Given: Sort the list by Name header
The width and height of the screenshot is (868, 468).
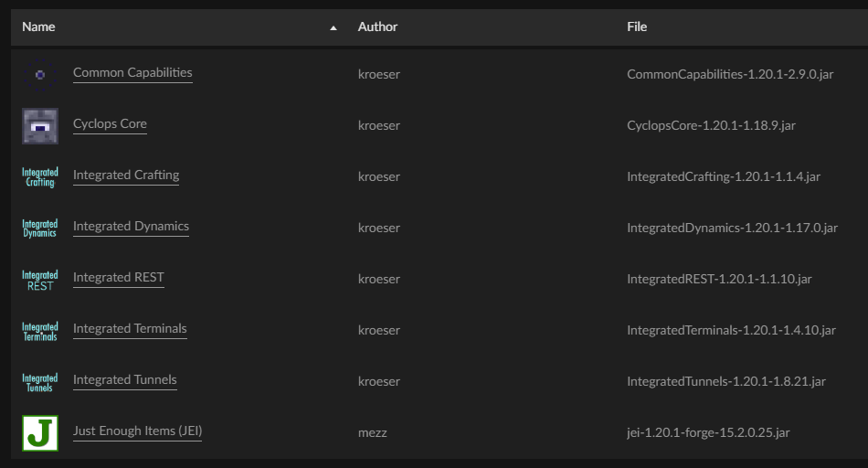Looking at the screenshot, I should click(39, 27).
